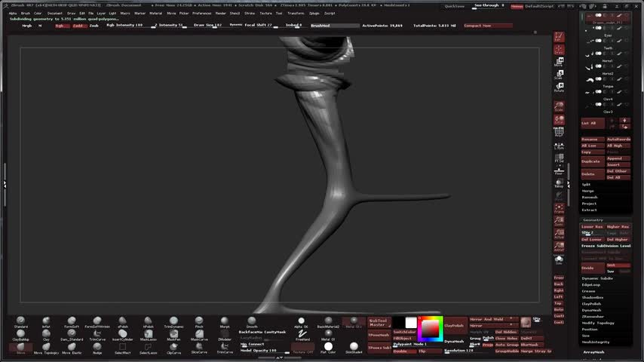Open the Preferences menu
The width and height of the screenshot is (644, 362).
coord(201,13)
